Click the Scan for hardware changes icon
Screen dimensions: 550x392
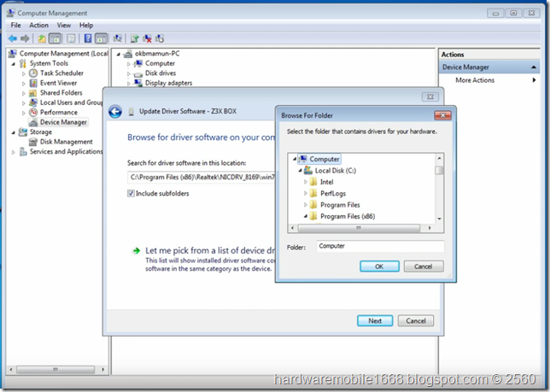pos(118,38)
